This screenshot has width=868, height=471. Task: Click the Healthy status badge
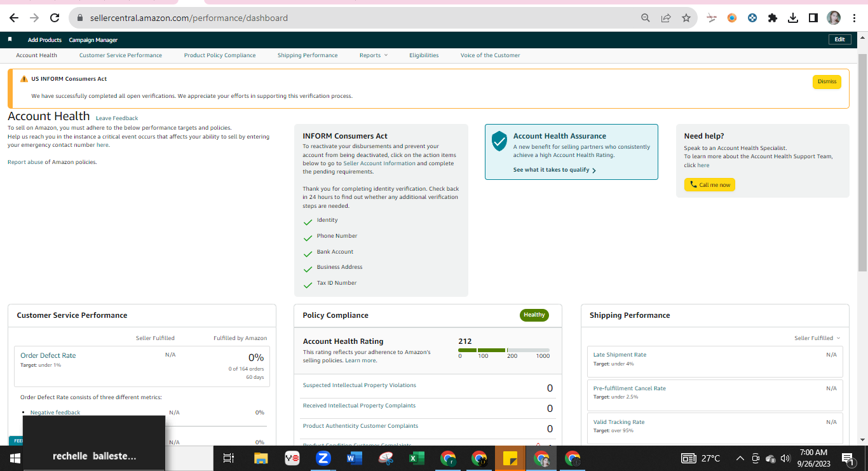click(x=534, y=315)
